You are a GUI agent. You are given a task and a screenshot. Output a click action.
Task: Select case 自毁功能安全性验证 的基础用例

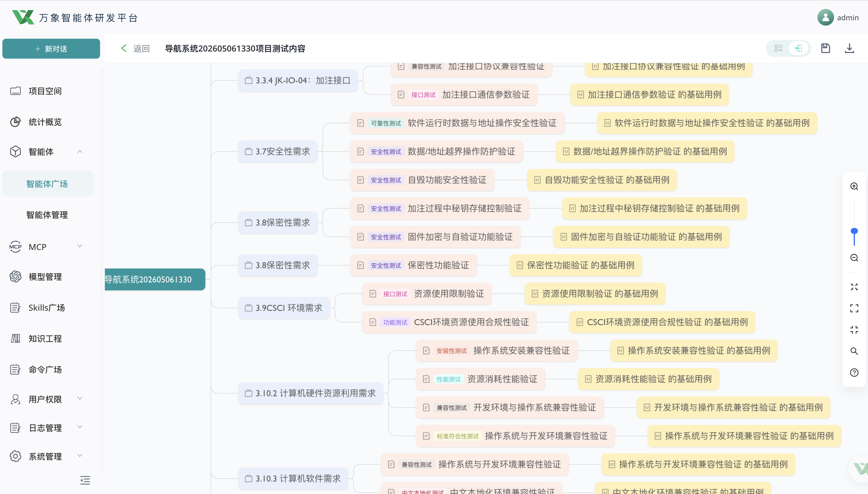click(602, 180)
